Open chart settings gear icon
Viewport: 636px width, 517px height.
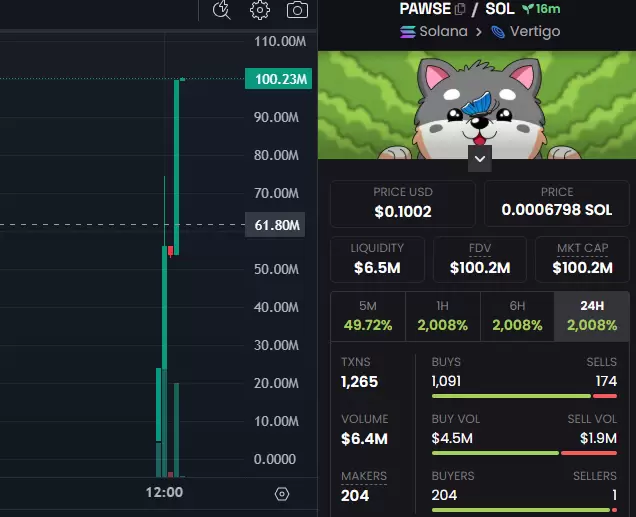pyautogui.click(x=260, y=10)
